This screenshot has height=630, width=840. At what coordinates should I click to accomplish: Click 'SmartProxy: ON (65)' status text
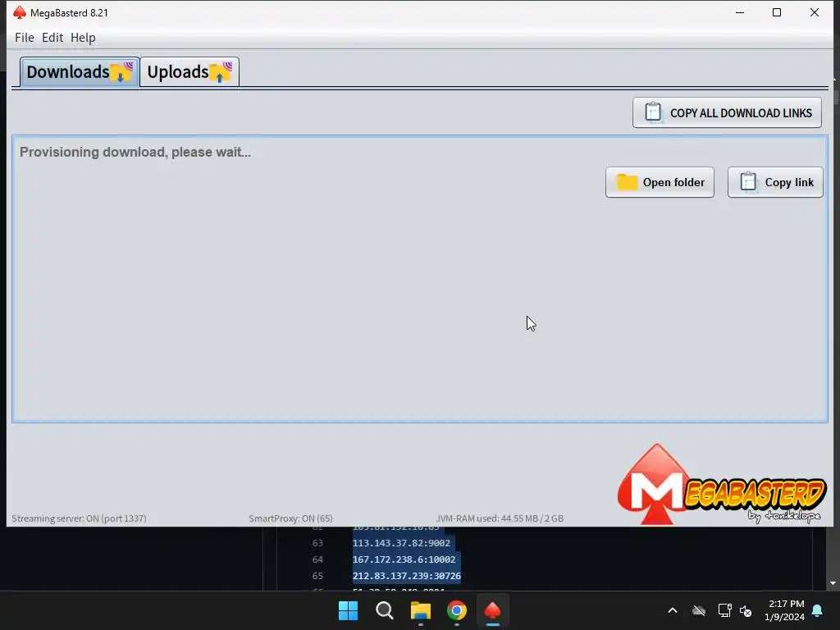pos(290,518)
